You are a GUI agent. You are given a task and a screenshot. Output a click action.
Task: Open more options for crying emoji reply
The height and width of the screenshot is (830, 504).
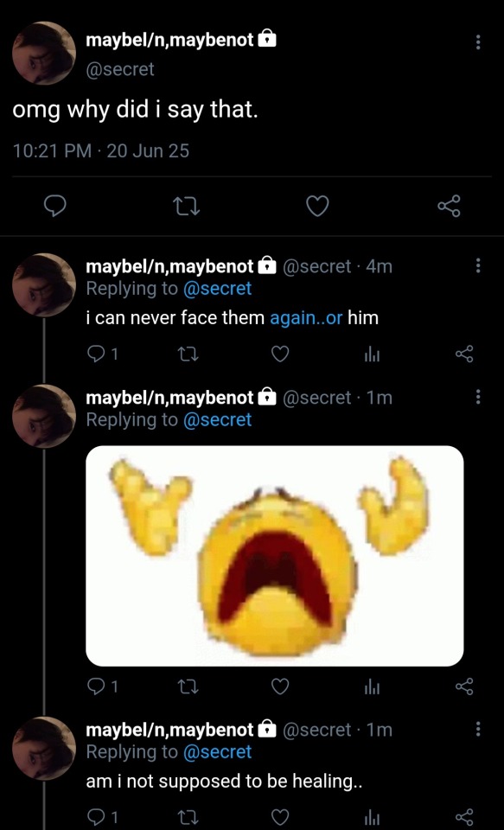point(478,397)
